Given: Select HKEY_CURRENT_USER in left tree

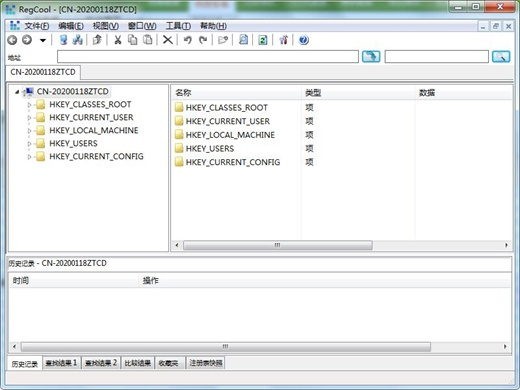Looking at the screenshot, I should coord(91,117).
